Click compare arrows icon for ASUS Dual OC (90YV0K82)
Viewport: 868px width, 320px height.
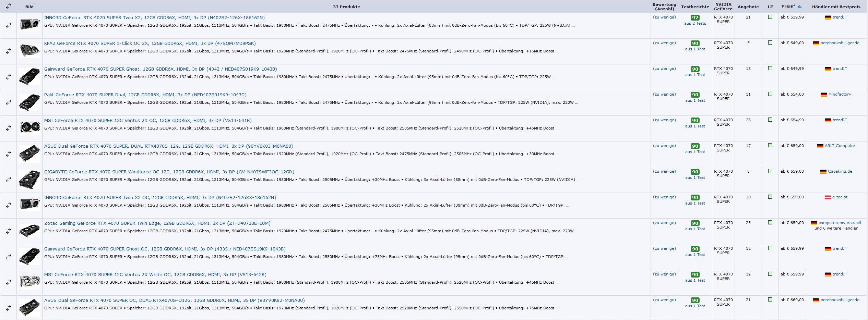click(9, 308)
